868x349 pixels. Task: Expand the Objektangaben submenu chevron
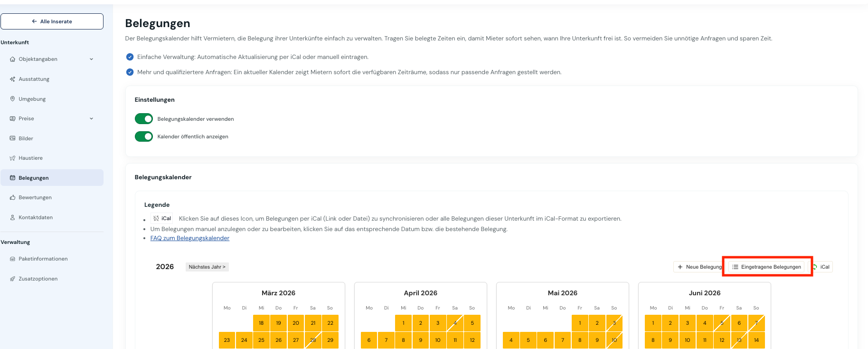[92, 59]
